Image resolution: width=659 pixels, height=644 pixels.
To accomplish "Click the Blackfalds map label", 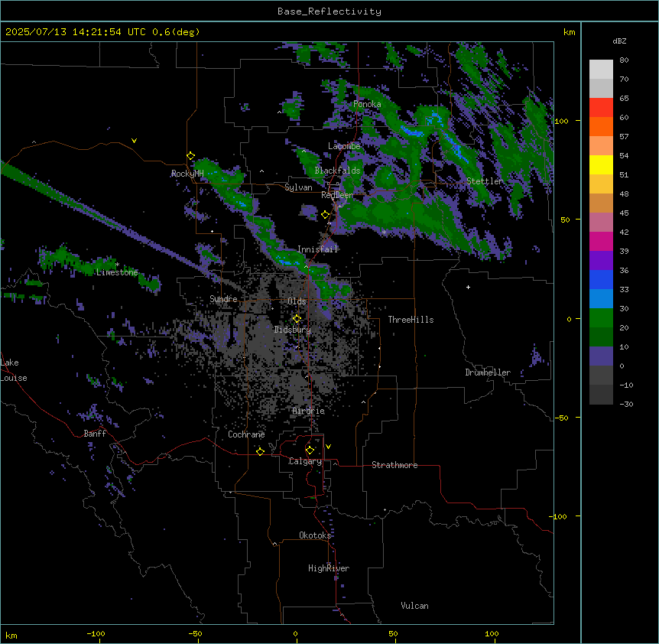I will [x=337, y=171].
